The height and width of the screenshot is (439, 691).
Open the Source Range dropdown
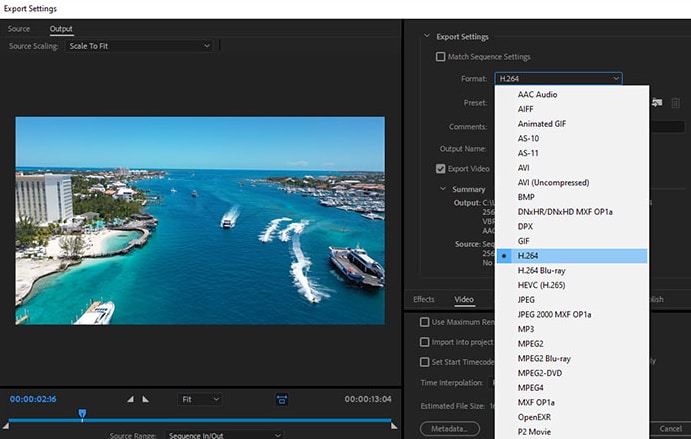click(x=224, y=435)
